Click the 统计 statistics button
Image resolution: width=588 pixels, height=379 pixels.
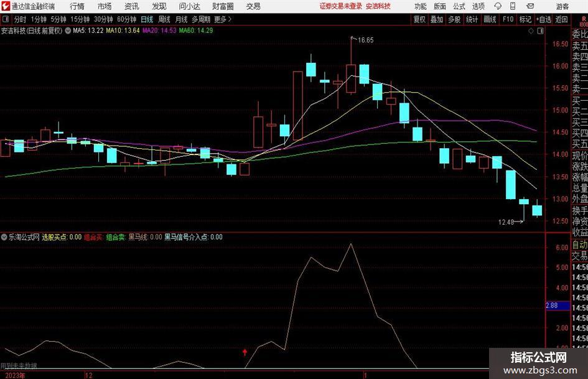click(x=472, y=19)
